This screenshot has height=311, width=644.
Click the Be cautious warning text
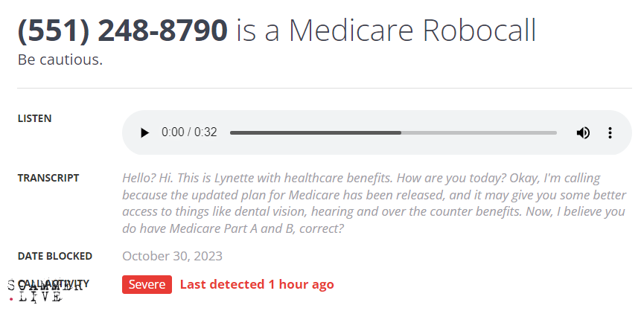pyautogui.click(x=60, y=60)
